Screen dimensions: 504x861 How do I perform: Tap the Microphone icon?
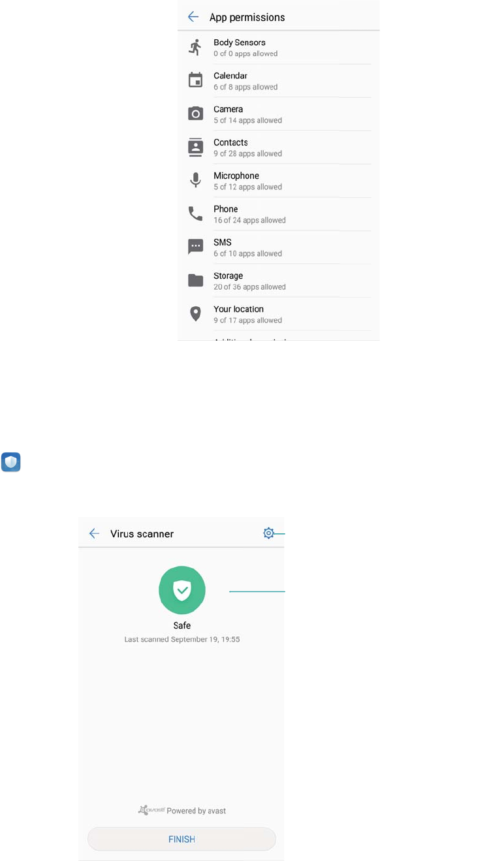click(195, 180)
